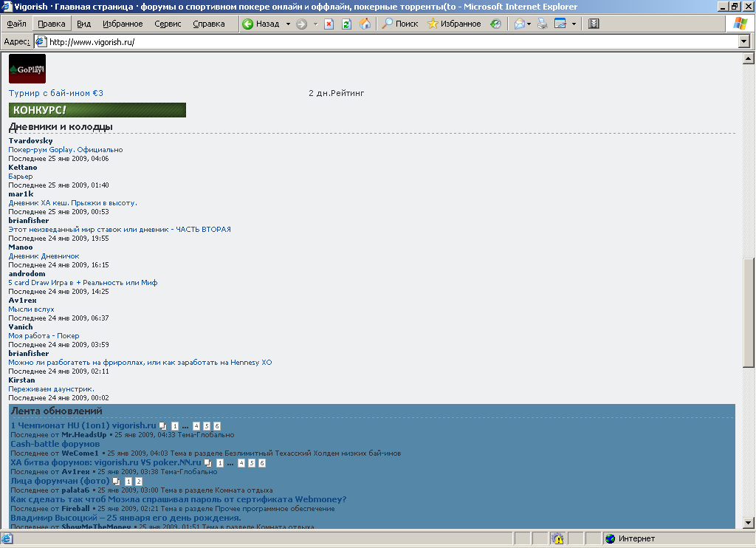
Task: Open the 'Cash-battle форумов' topic link
Action: tap(55, 444)
